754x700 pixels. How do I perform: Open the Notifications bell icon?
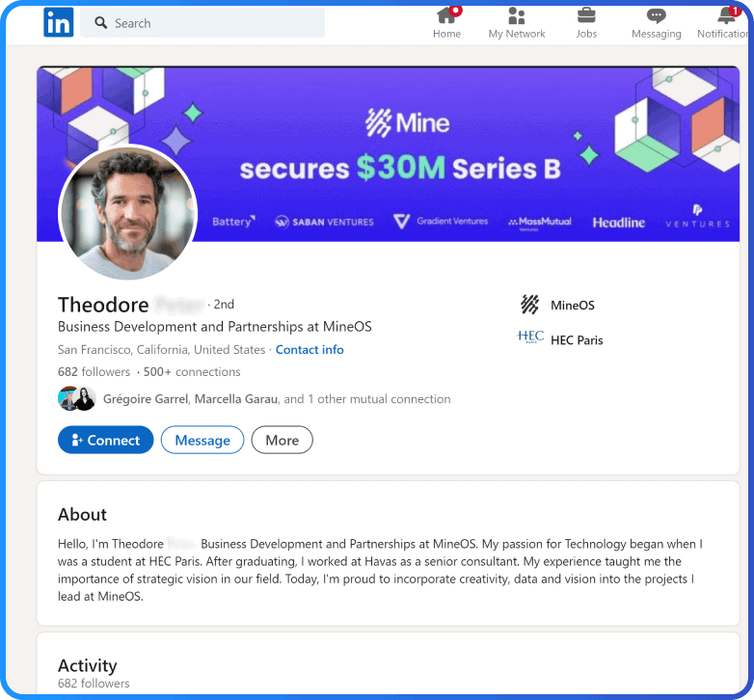click(727, 16)
